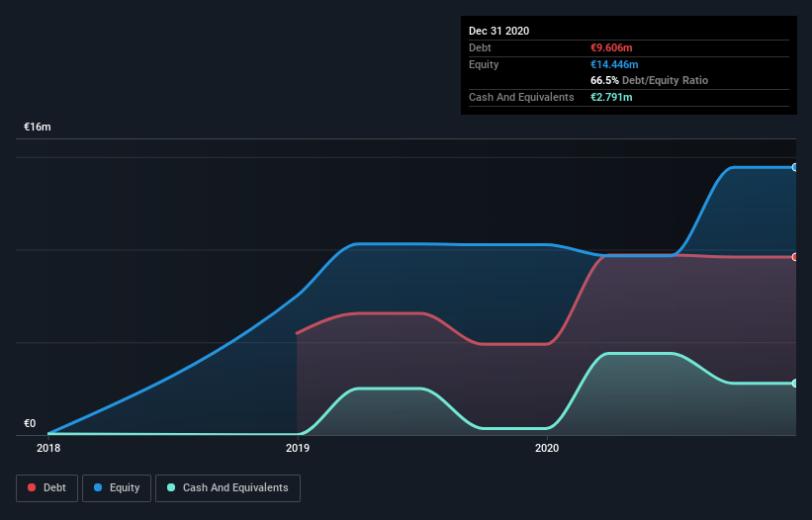
Task: Click the €2.791m cash value in tooltip
Action: click(x=611, y=97)
